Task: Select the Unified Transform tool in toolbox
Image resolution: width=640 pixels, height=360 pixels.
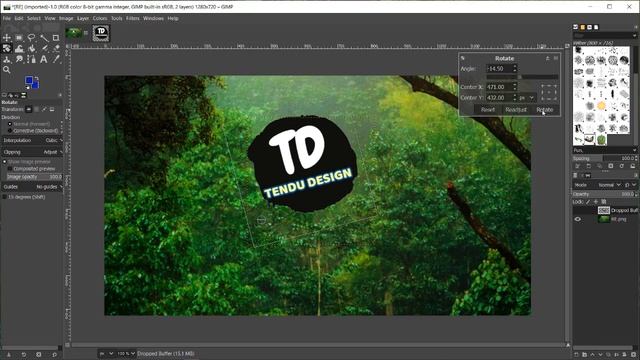Action: pyautogui.click(x=7, y=49)
